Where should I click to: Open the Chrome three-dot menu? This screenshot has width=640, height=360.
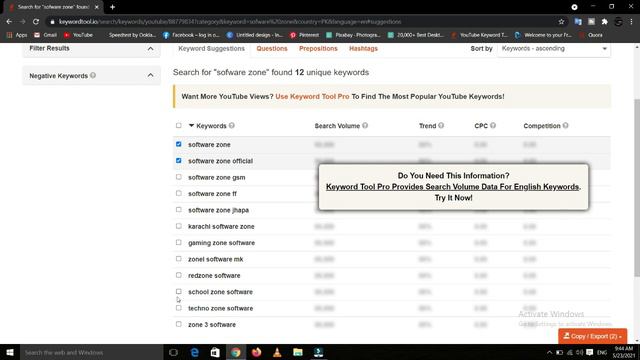pyautogui.click(x=631, y=22)
